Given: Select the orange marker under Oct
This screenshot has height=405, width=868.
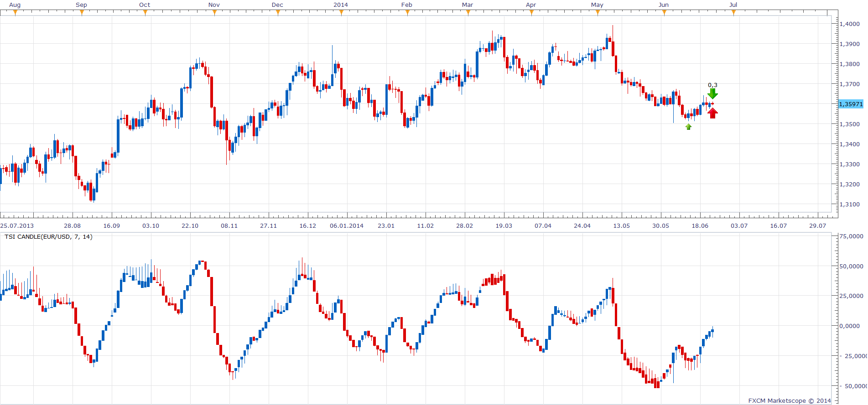Looking at the screenshot, I should coord(145,12).
